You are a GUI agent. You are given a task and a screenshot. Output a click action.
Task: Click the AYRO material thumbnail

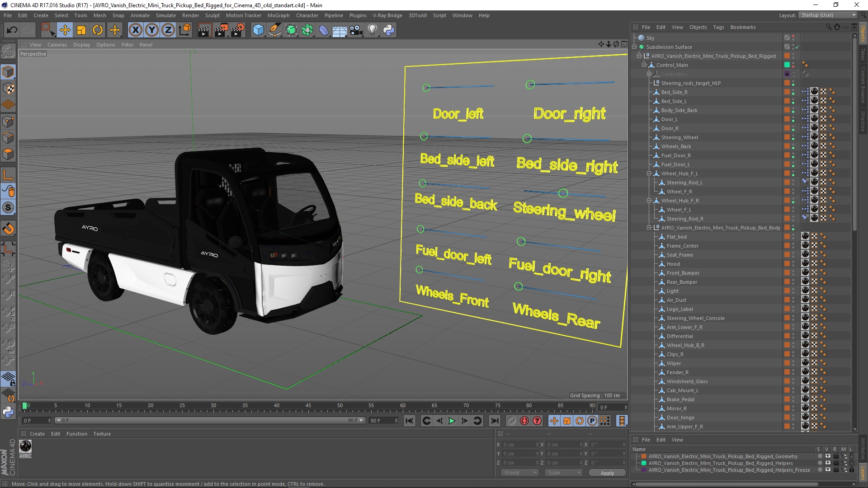click(x=25, y=446)
